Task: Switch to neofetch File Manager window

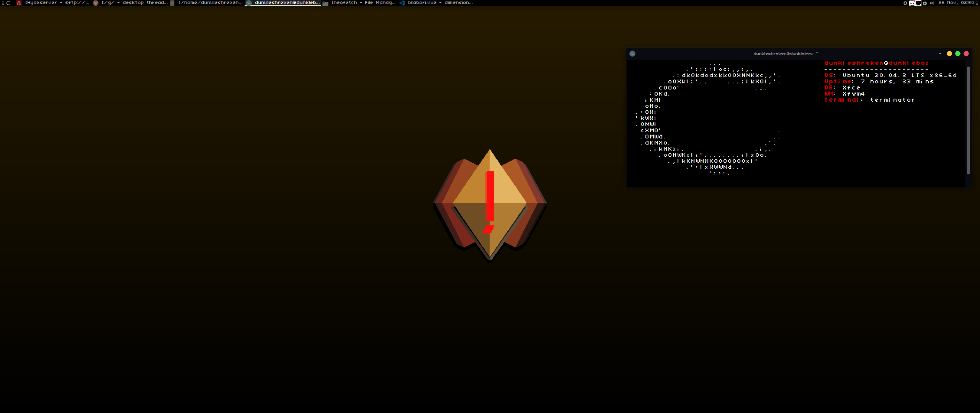Action: click(x=363, y=3)
